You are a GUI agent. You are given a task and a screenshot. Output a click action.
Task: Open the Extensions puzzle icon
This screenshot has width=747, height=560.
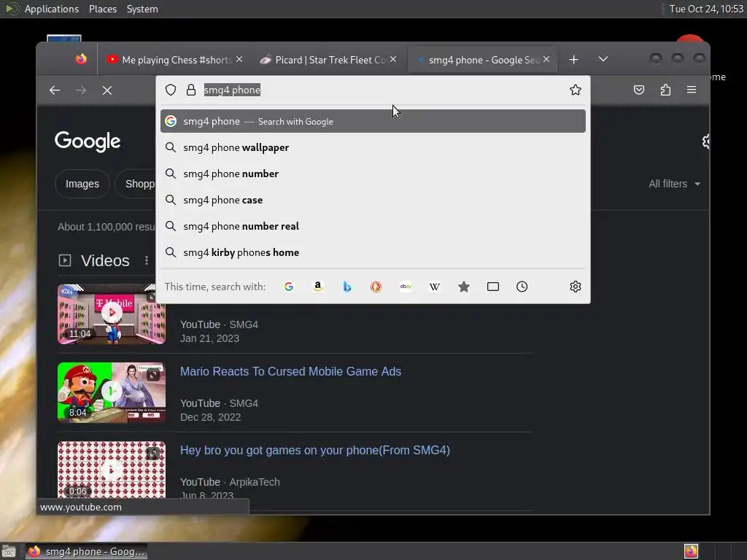point(665,90)
